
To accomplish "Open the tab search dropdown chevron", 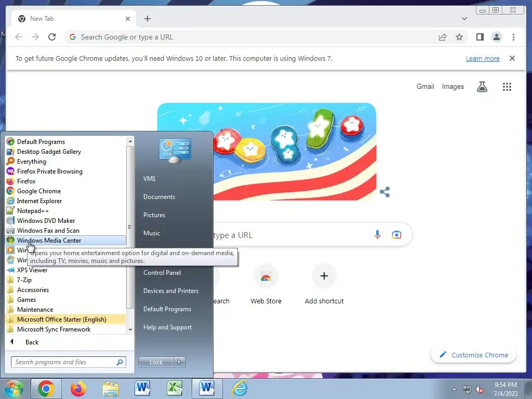I will pos(464,19).
